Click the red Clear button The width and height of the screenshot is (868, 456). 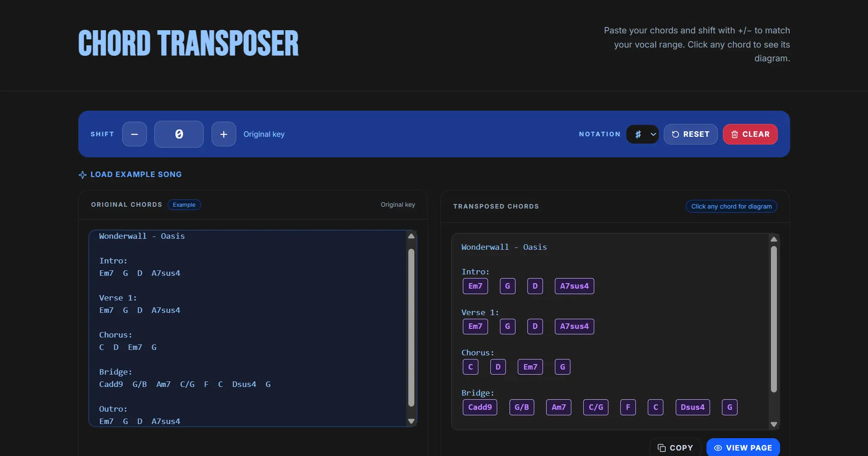750,134
